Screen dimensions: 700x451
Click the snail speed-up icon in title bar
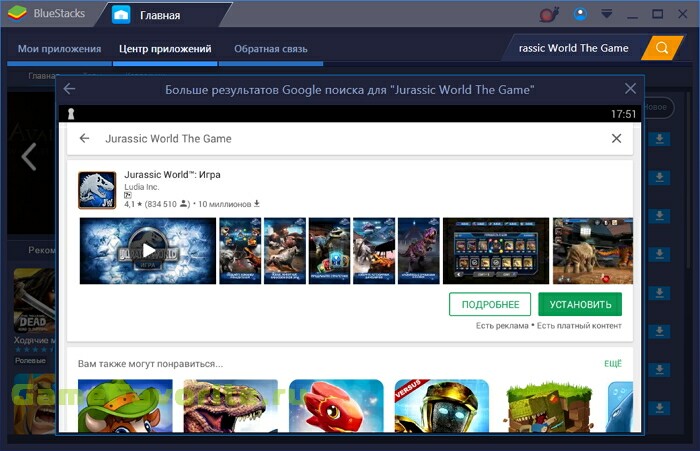pos(549,14)
